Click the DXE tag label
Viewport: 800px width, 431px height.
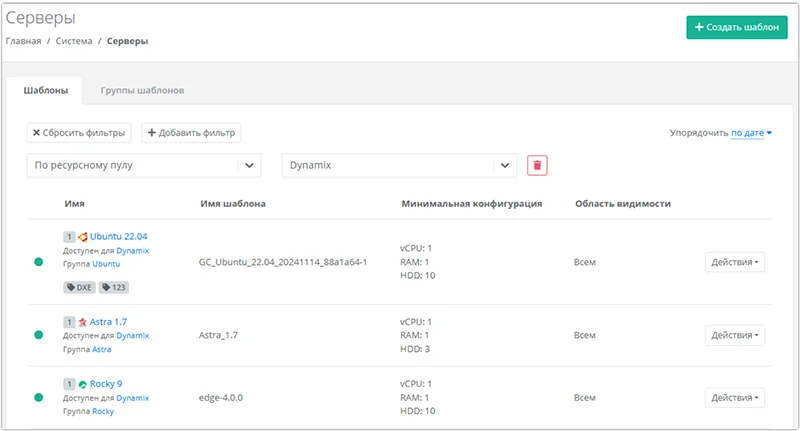(x=79, y=287)
